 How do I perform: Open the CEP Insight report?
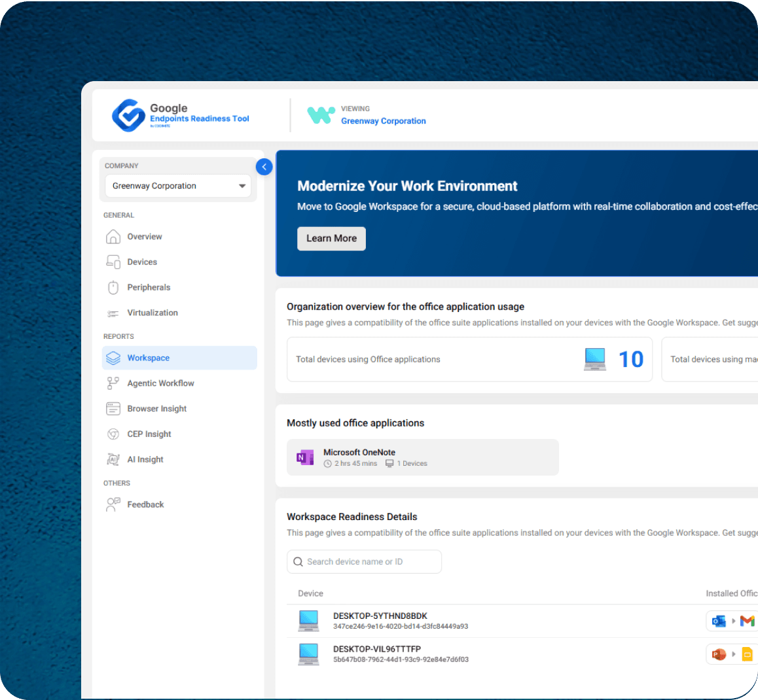[x=179, y=434]
